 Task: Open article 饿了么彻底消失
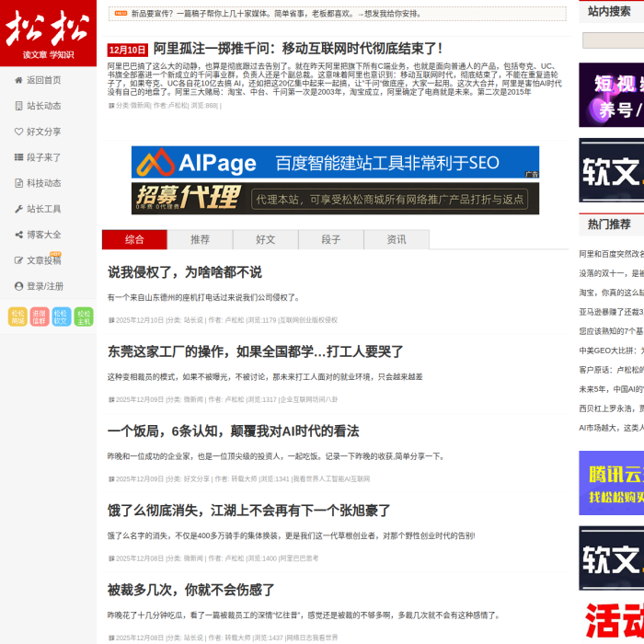pyautogui.click(x=248, y=511)
